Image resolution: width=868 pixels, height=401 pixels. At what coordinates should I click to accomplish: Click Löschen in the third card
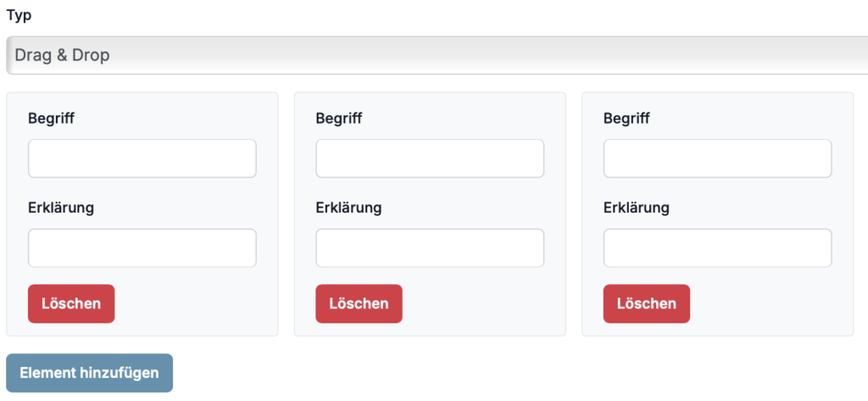click(646, 304)
